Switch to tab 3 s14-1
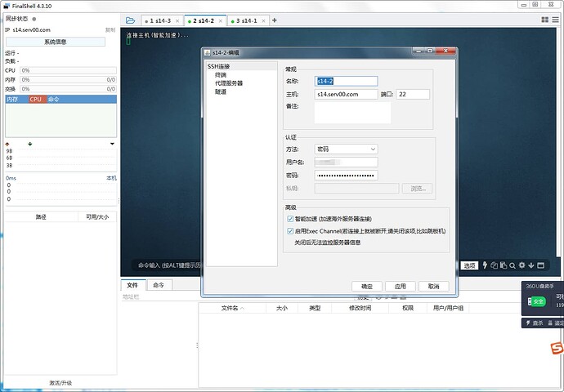Viewport: 564px width, 392px height. pyautogui.click(x=247, y=21)
